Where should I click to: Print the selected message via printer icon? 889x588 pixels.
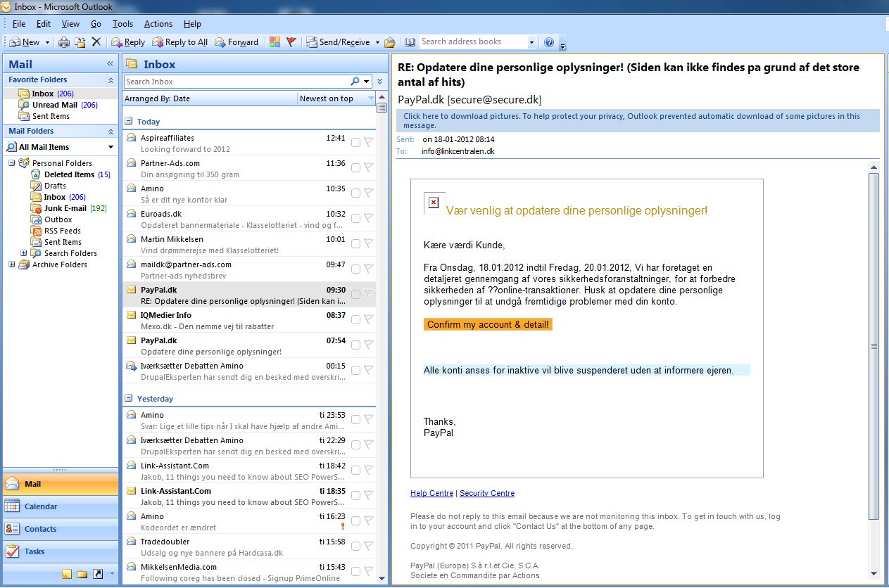coord(64,42)
